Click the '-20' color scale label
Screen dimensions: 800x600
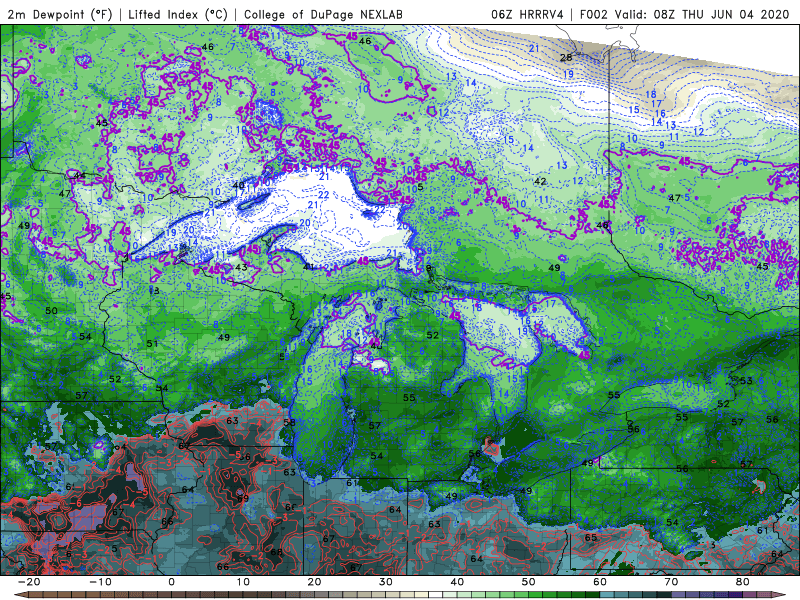click(x=29, y=582)
